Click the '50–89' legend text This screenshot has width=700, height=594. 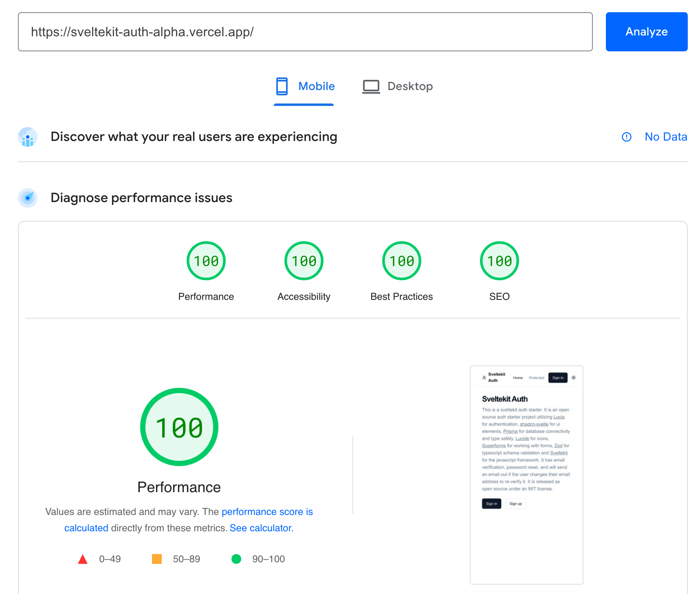pos(187,559)
